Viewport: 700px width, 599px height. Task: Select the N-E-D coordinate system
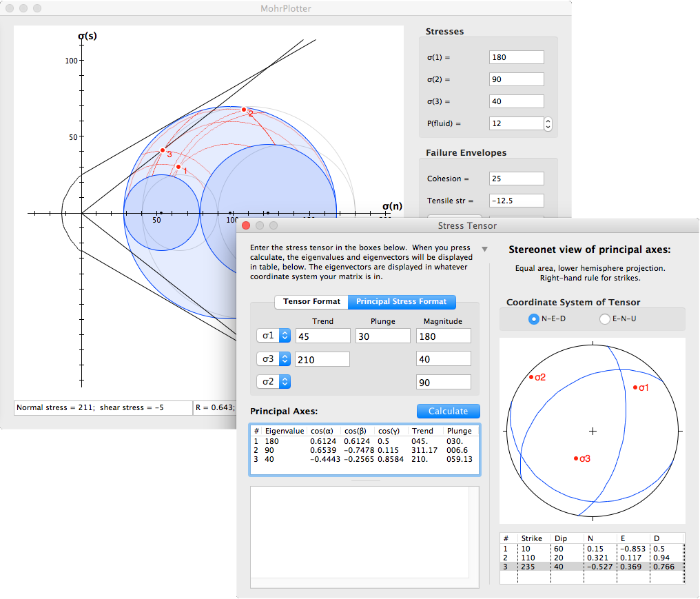pyautogui.click(x=533, y=318)
